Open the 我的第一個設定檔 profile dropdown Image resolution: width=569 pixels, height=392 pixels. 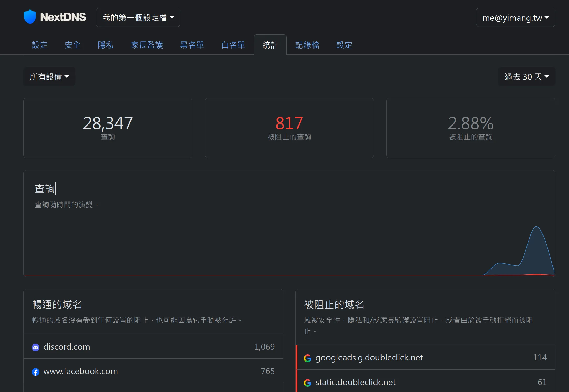[x=138, y=17]
